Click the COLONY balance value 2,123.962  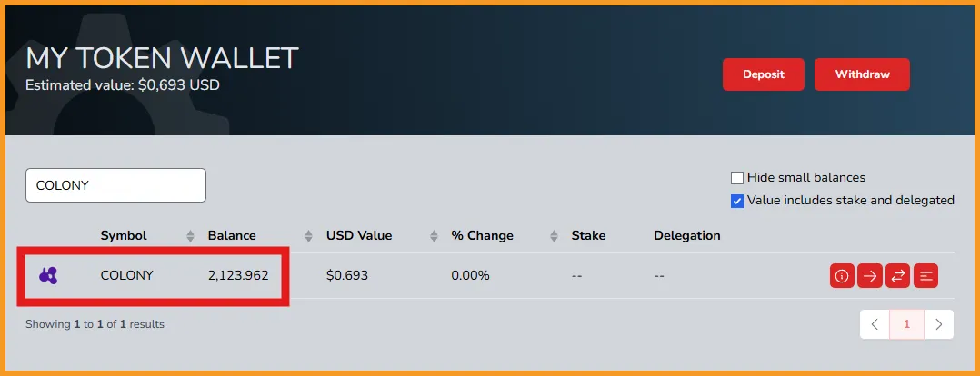click(x=238, y=275)
